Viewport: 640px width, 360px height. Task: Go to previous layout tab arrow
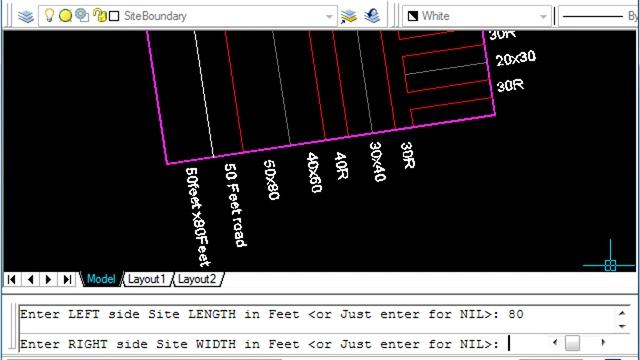point(30,280)
